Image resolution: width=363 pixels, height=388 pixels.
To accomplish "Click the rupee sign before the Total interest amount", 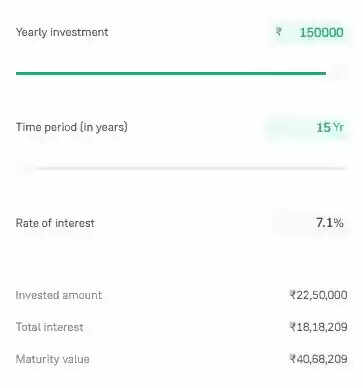I will click(x=293, y=327).
